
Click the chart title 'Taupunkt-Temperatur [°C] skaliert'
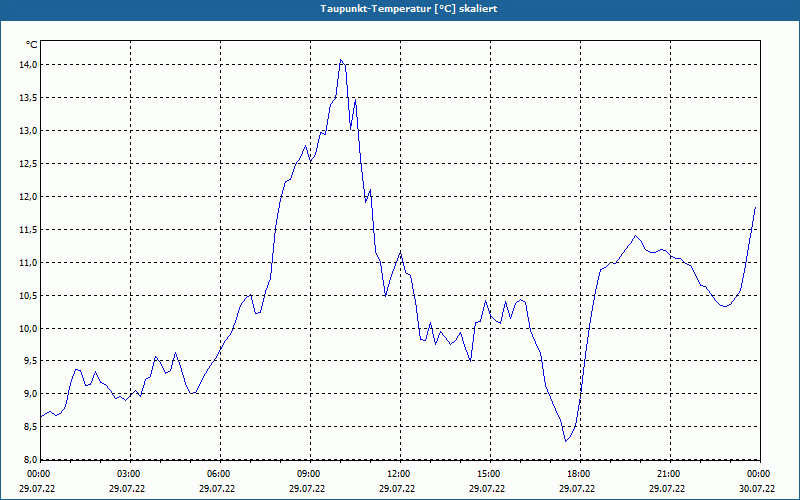(409, 9)
